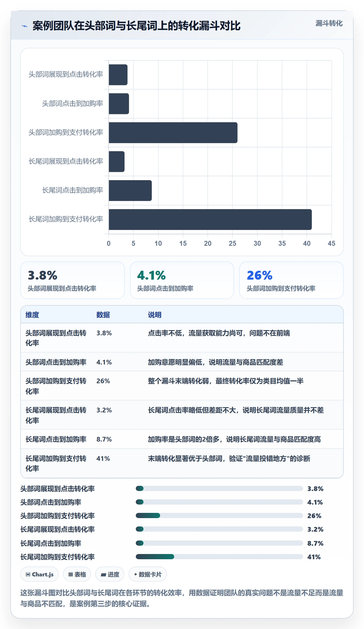Click the 头部词加购到支付转化率 chart bar
This screenshot has width=364, height=629.
point(173,133)
